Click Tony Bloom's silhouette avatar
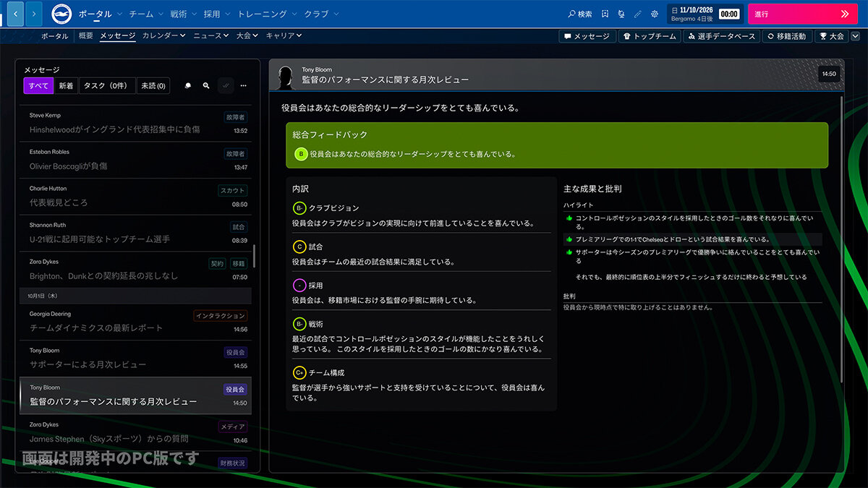 click(286, 77)
